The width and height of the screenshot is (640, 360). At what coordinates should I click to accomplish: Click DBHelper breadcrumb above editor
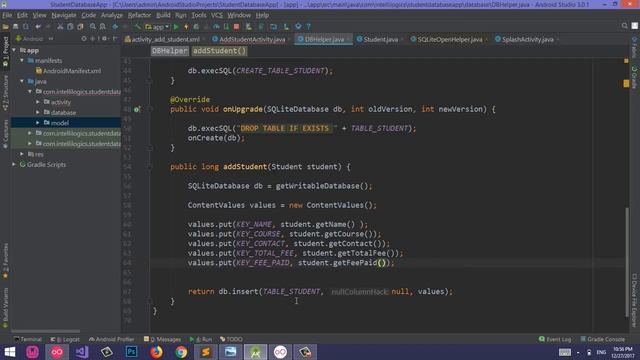point(170,51)
